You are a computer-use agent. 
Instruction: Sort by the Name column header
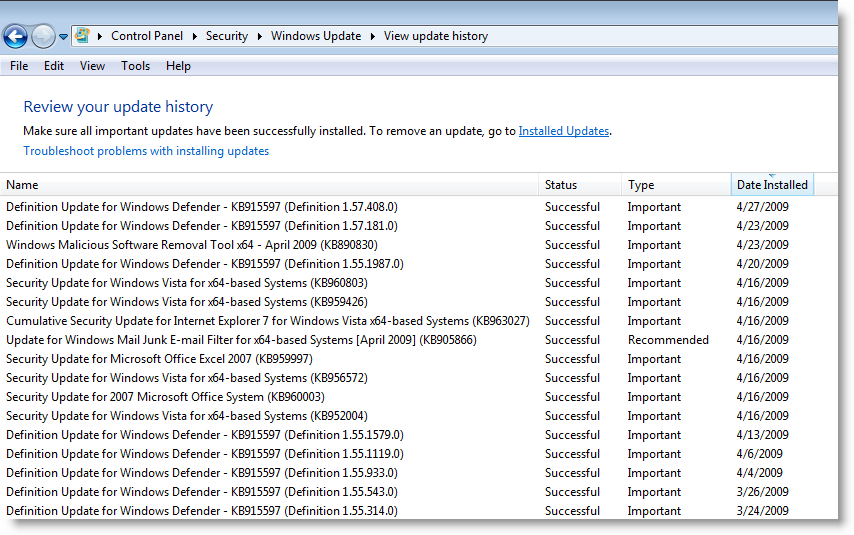pos(269,185)
